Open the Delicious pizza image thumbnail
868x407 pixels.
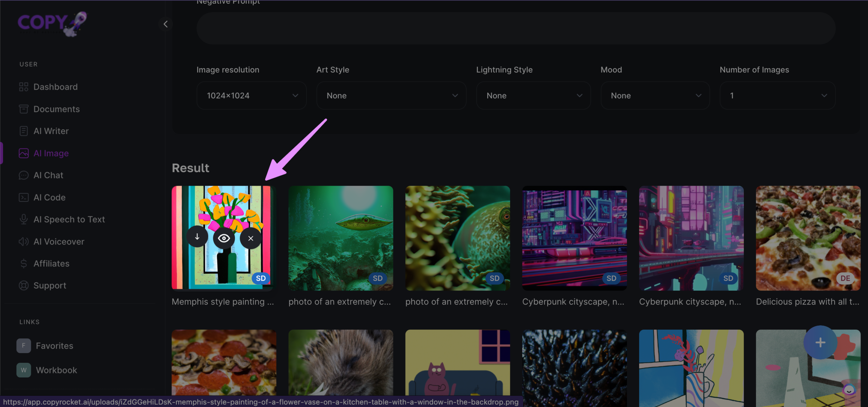pos(808,238)
